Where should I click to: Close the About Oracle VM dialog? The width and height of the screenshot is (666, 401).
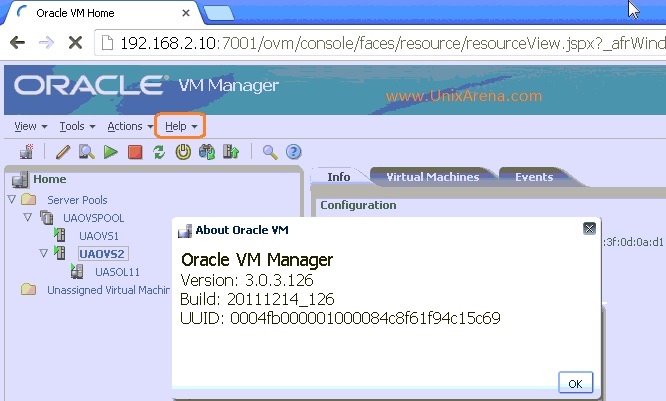[x=589, y=229]
